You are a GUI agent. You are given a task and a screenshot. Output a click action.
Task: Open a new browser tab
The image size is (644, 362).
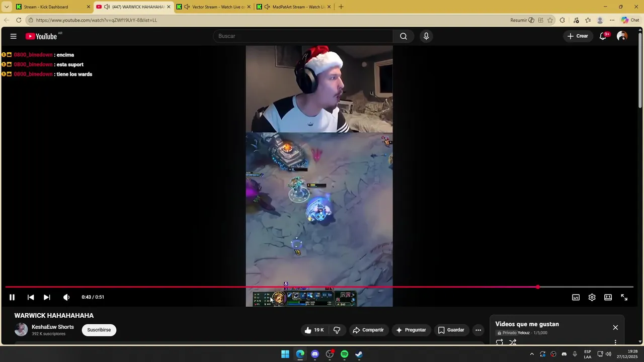tap(341, 7)
